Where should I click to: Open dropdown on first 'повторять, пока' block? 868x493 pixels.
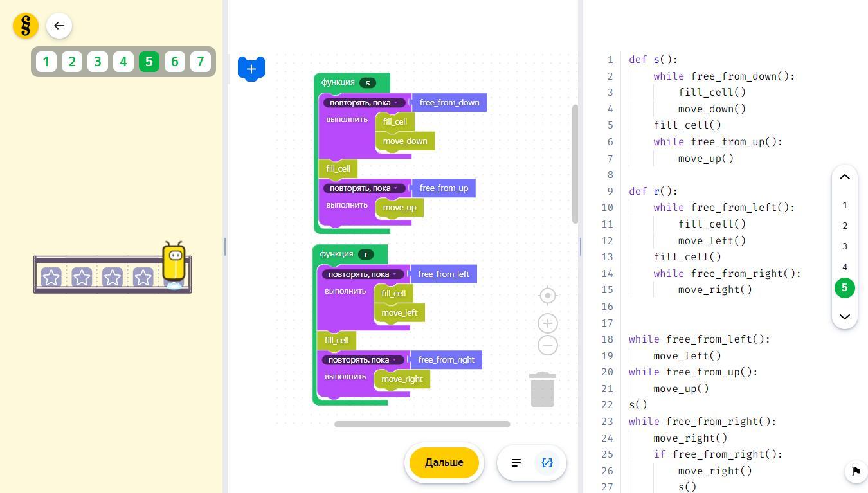396,103
